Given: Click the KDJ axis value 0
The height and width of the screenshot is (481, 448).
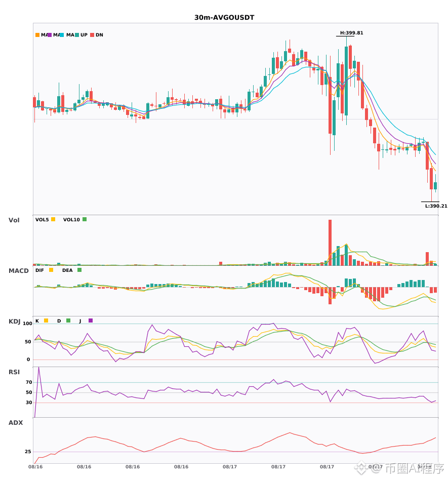Looking at the screenshot, I should pyautogui.click(x=28, y=359).
